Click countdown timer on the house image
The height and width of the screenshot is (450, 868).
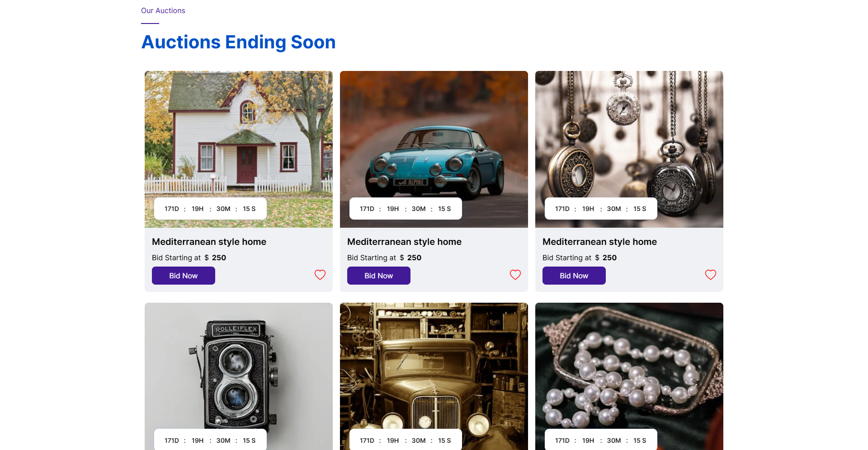(210, 209)
